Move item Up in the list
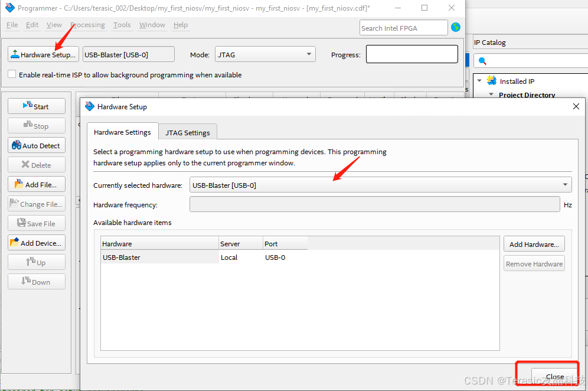This screenshot has width=588, height=391. (x=37, y=262)
